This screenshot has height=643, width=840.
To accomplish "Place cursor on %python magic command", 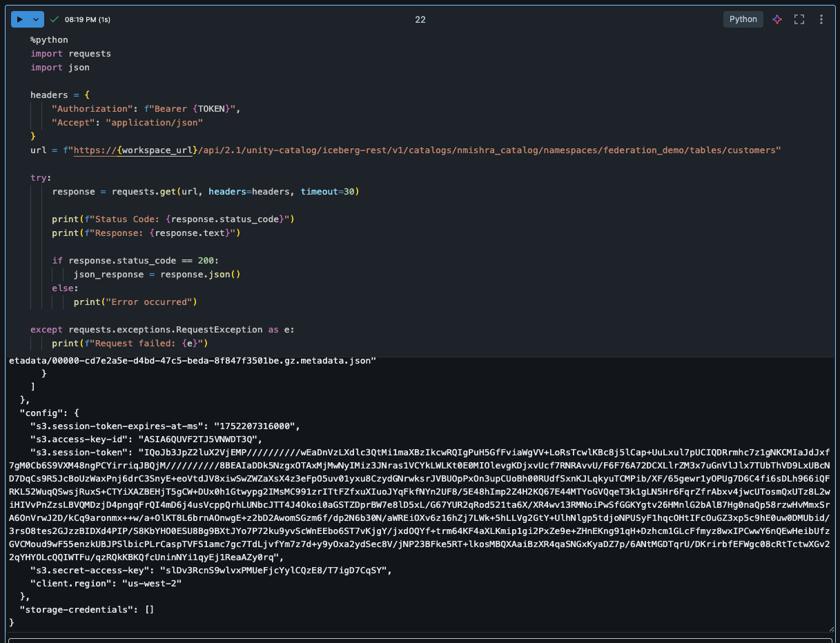I will [49, 40].
